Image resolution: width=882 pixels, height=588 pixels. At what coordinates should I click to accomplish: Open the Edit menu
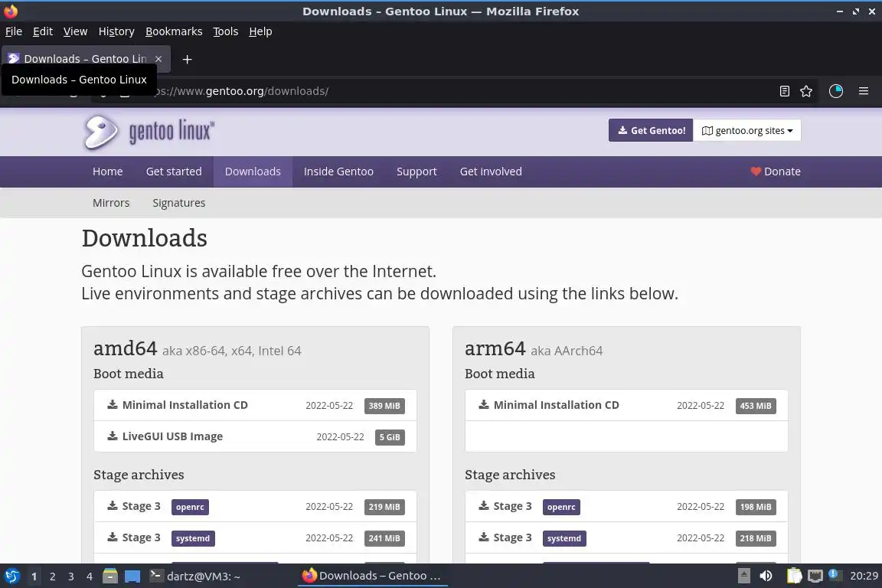[43, 31]
